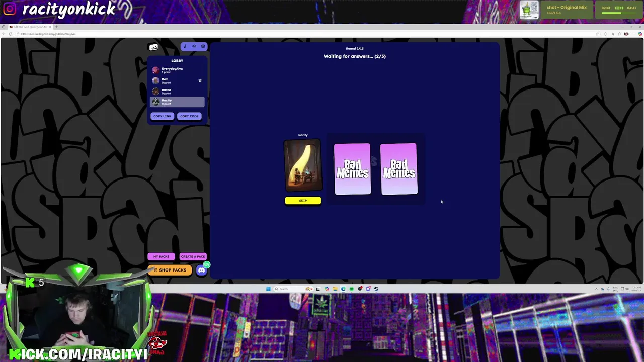
Task: Select player meow in the lobby
Action: pos(177,91)
